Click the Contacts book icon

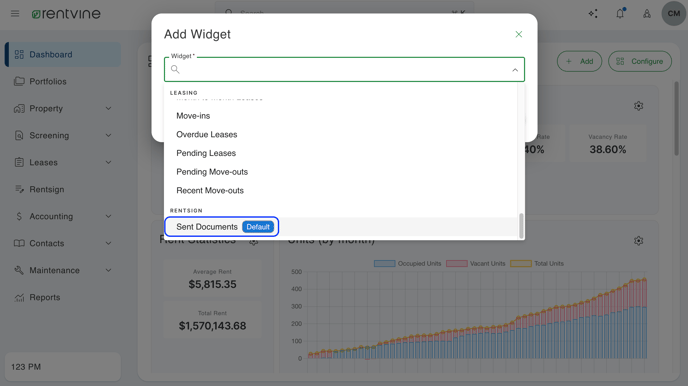[19, 243]
